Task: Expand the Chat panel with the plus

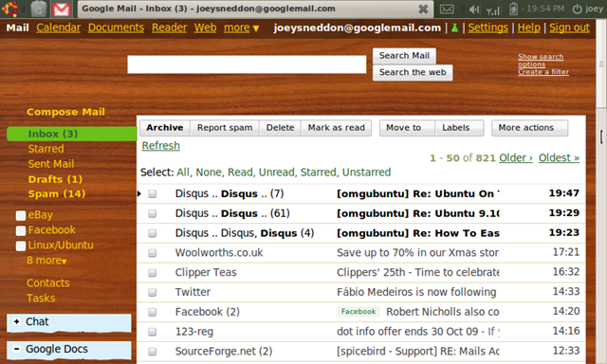Action: coord(17,321)
